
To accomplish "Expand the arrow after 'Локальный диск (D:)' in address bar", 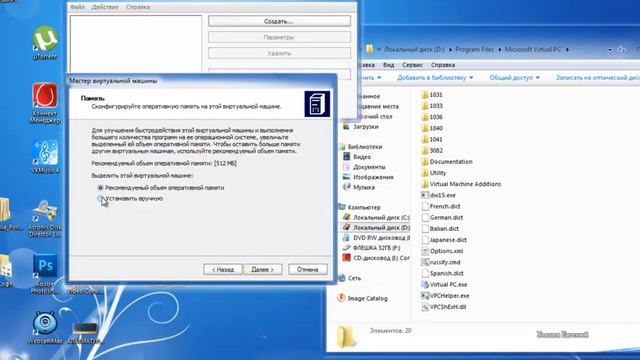I will (x=450, y=49).
